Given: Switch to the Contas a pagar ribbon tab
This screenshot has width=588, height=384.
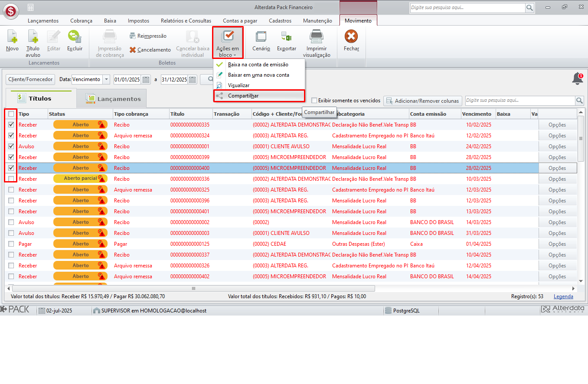Looking at the screenshot, I should click(x=240, y=21).
